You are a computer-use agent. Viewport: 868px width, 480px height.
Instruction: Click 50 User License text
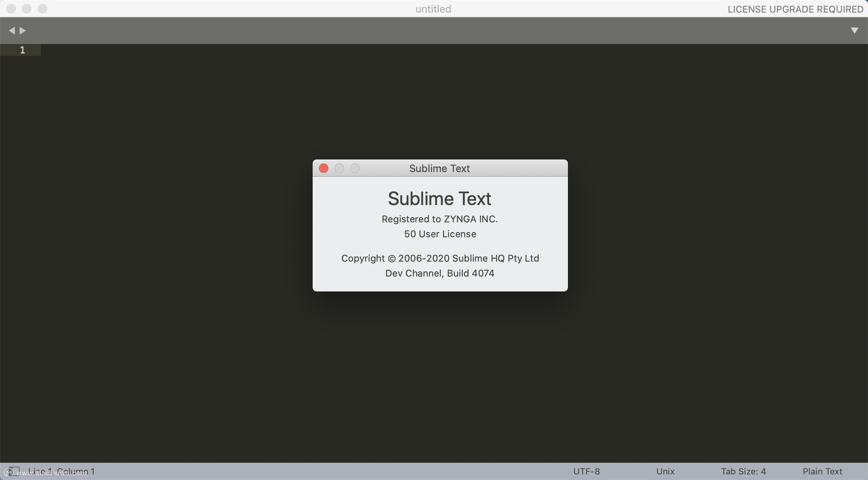pos(440,234)
